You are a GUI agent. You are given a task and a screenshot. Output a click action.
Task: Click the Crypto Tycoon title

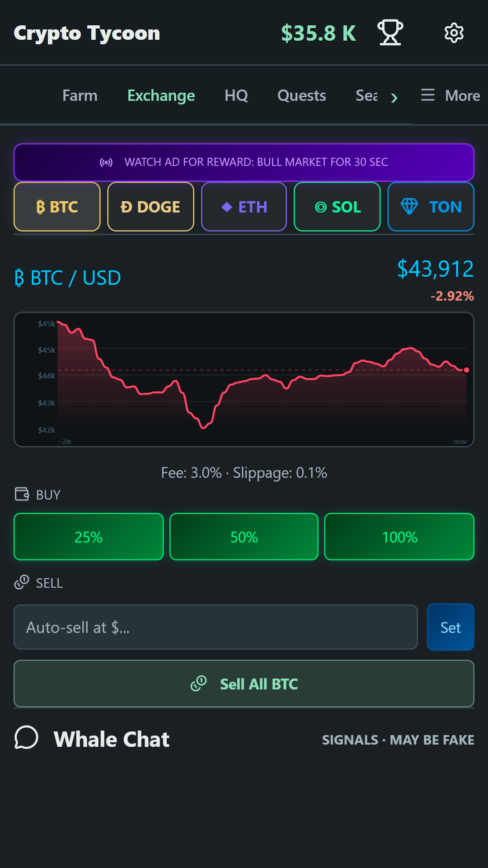coord(87,33)
